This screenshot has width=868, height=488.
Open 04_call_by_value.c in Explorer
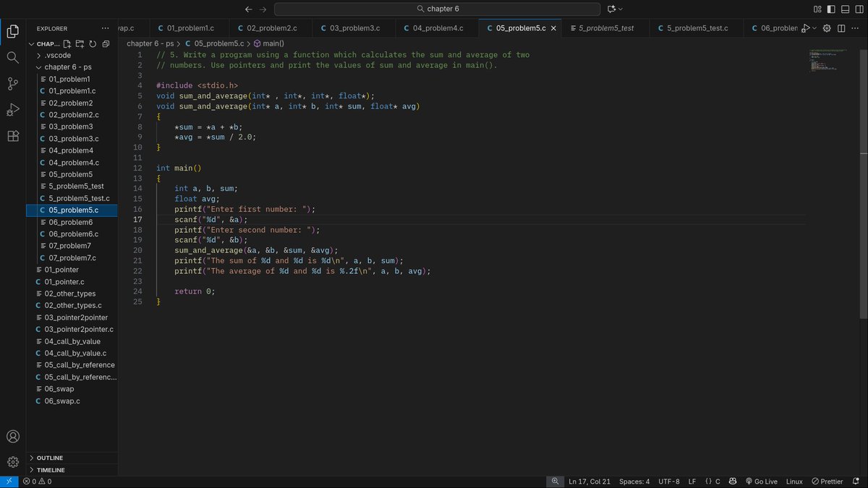(72, 353)
